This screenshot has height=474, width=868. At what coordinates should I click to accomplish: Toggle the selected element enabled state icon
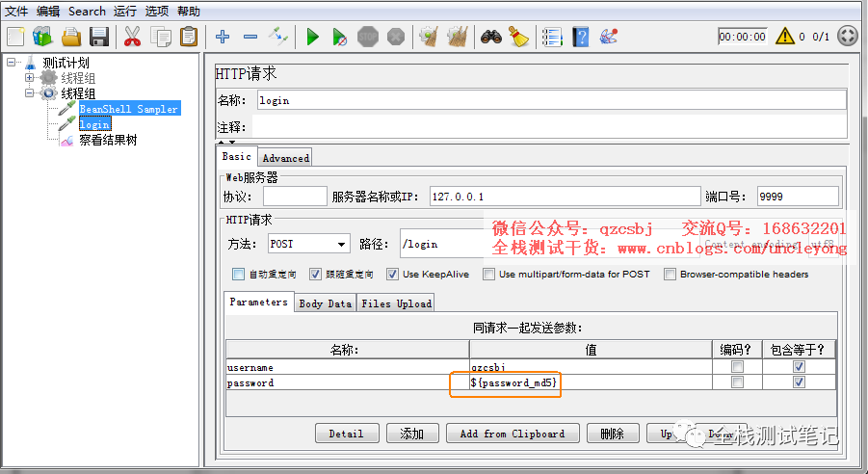coord(277,38)
